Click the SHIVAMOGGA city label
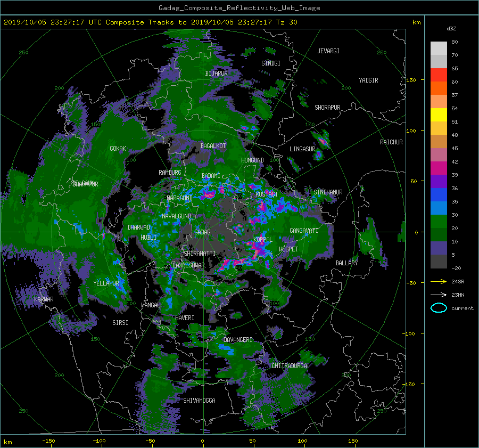The image size is (479, 448). coord(199,400)
